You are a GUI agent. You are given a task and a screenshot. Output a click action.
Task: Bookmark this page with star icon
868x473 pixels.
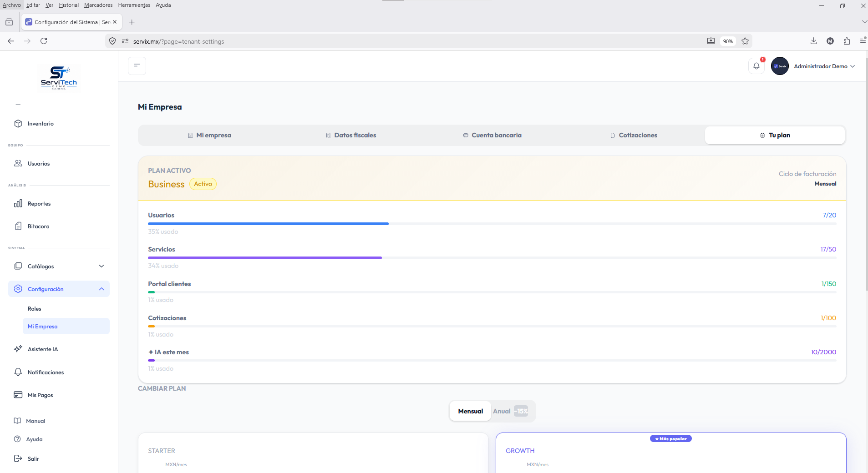745,41
